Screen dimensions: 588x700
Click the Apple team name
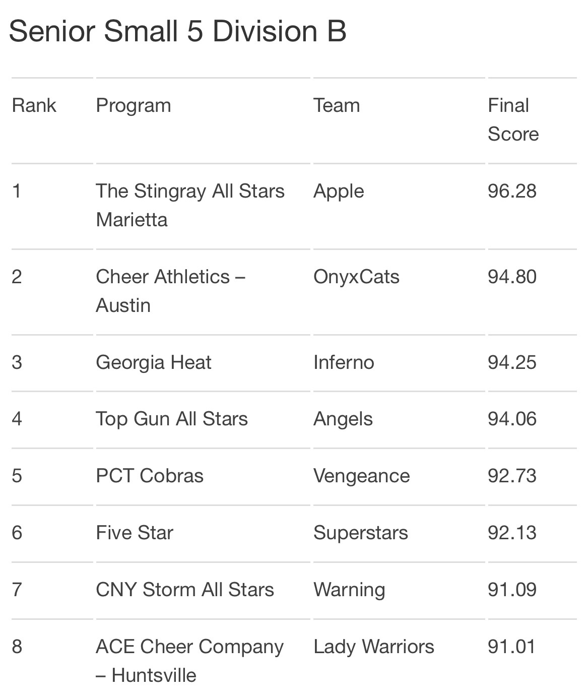pos(339,192)
